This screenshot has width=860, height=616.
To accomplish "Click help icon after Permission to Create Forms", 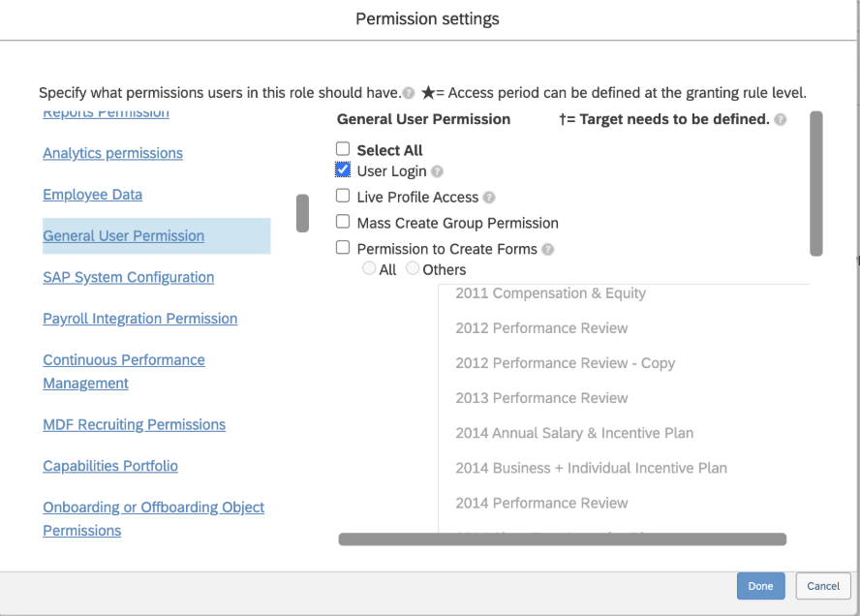I will pos(548,250).
